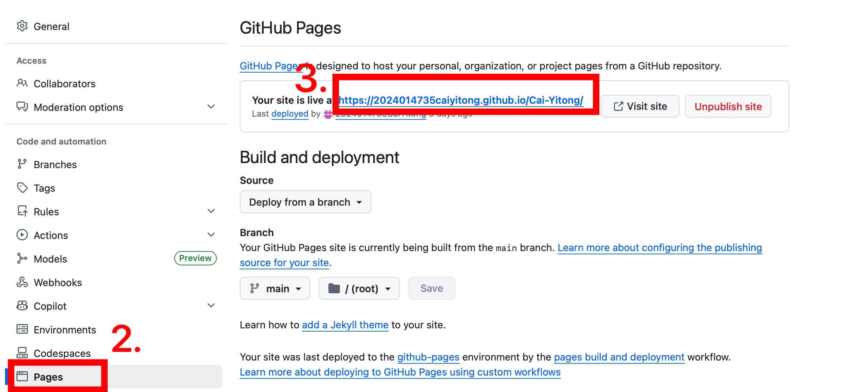Viewport: 868px width, 392px height.
Task: Click the deployer's purple avatar icon
Action: (x=328, y=114)
